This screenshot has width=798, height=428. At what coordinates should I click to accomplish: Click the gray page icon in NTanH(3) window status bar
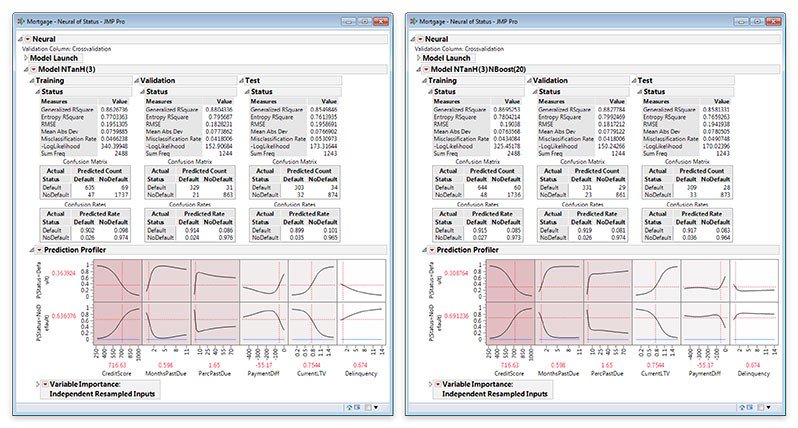pyautogui.click(x=368, y=407)
